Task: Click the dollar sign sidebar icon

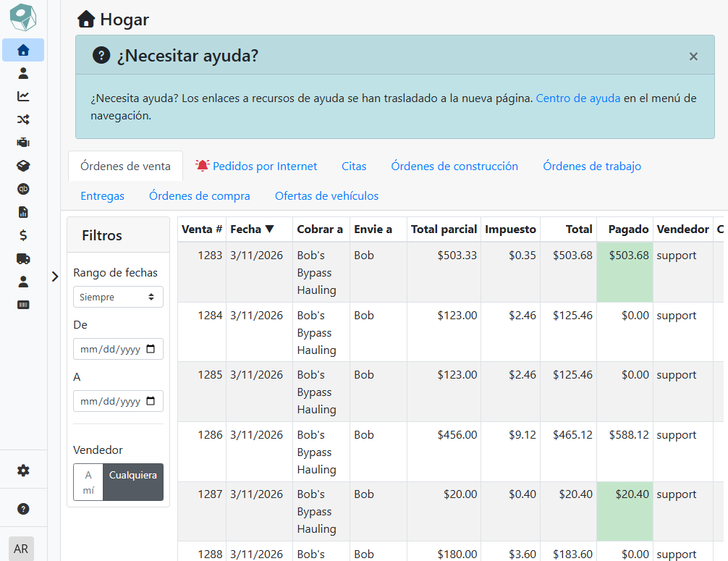Action: (x=23, y=235)
